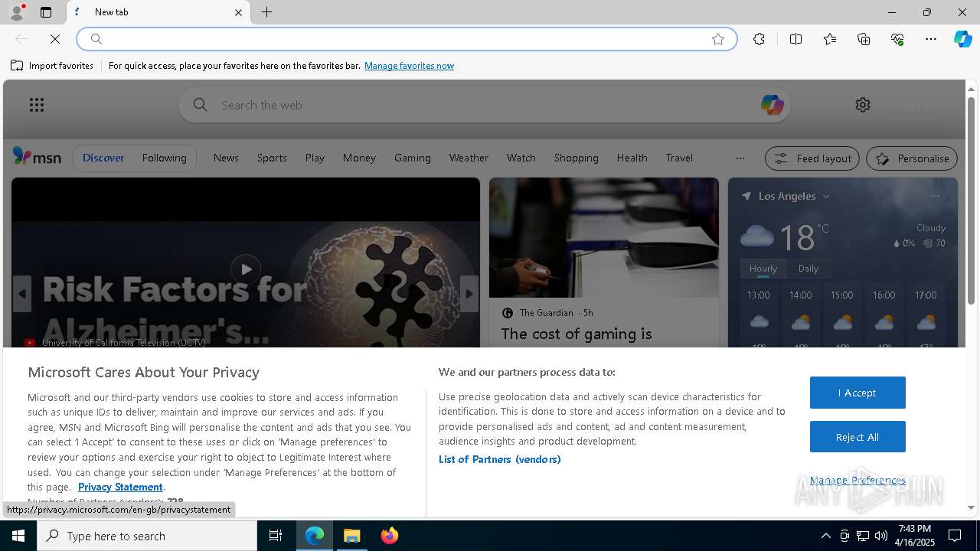Open The Guardian gaming cost article

577,334
